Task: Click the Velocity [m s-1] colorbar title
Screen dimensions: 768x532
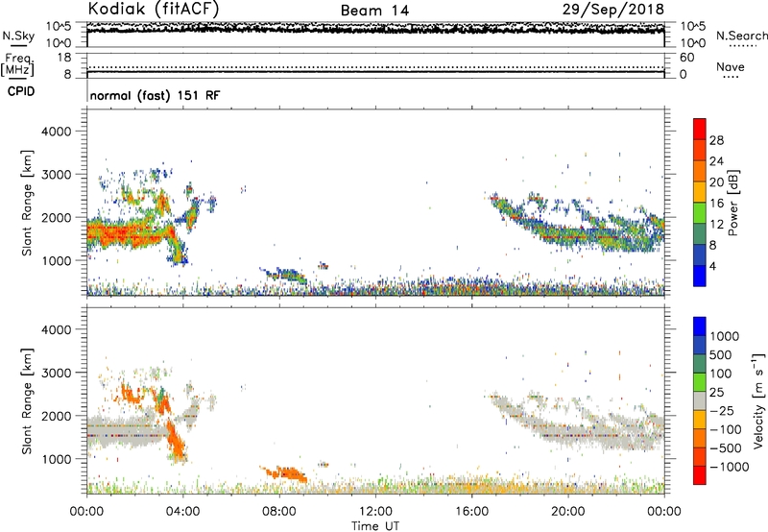Action: pyautogui.click(x=758, y=400)
